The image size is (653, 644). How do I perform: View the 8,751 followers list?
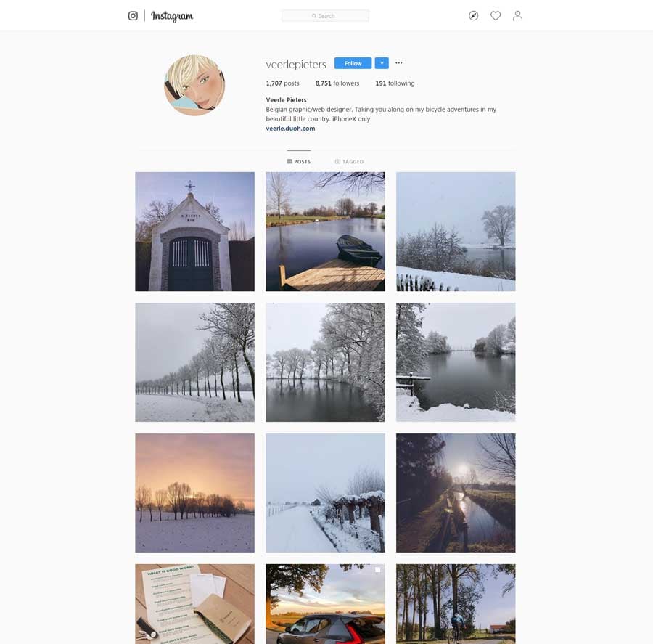coord(337,83)
